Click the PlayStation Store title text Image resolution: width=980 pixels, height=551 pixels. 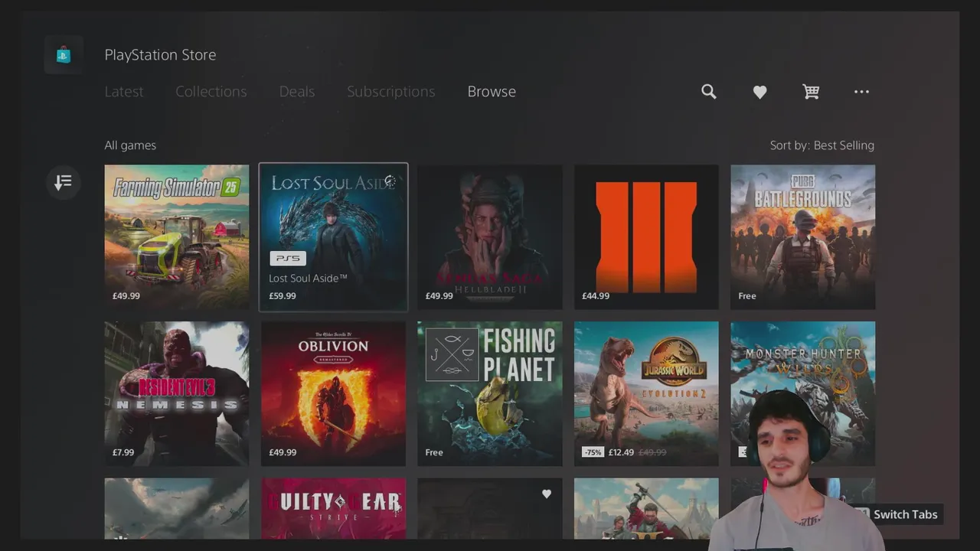point(160,54)
